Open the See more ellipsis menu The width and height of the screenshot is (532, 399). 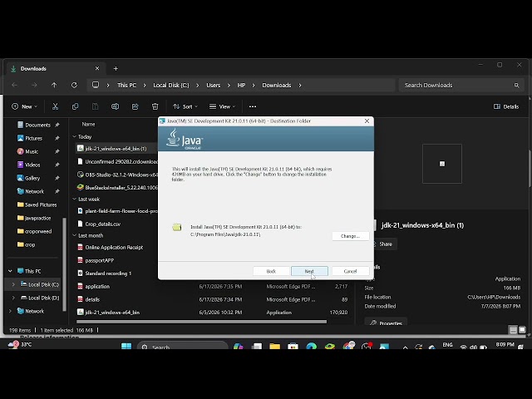pyautogui.click(x=253, y=106)
